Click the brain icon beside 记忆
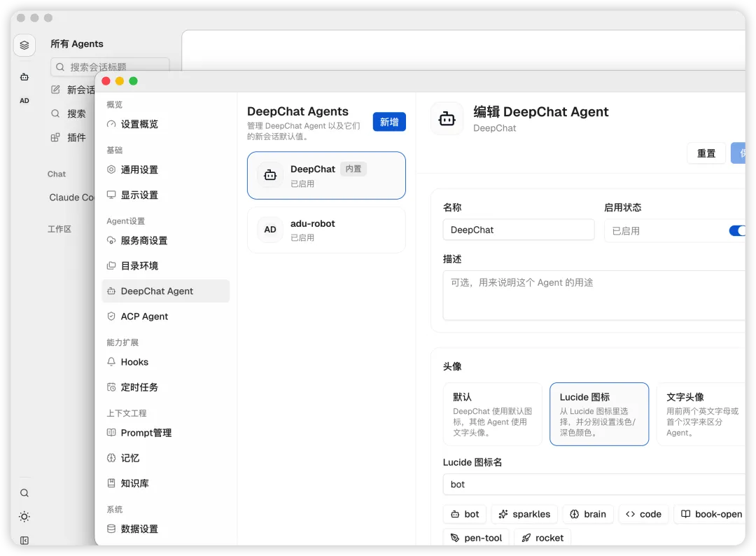This screenshot has height=556, width=756. [x=111, y=458]
